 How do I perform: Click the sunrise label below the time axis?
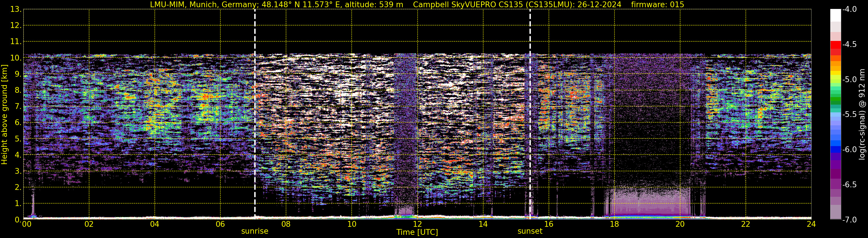click(255, 231)
